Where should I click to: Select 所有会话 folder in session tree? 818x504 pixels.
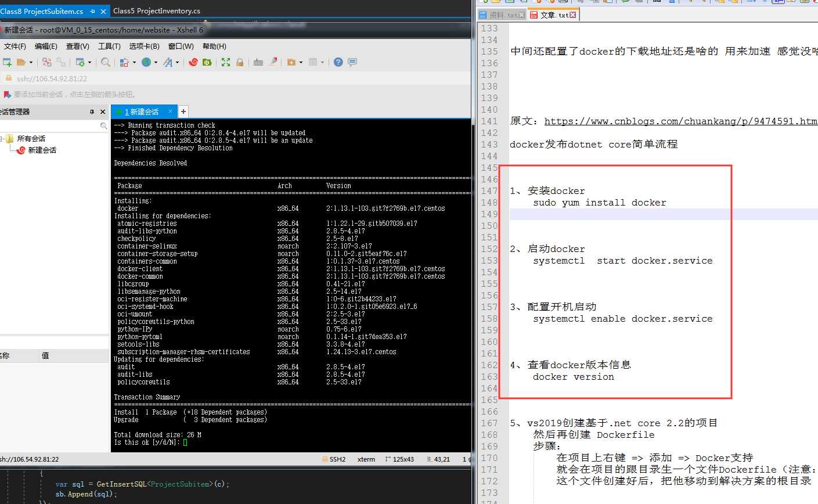[31, 138]
